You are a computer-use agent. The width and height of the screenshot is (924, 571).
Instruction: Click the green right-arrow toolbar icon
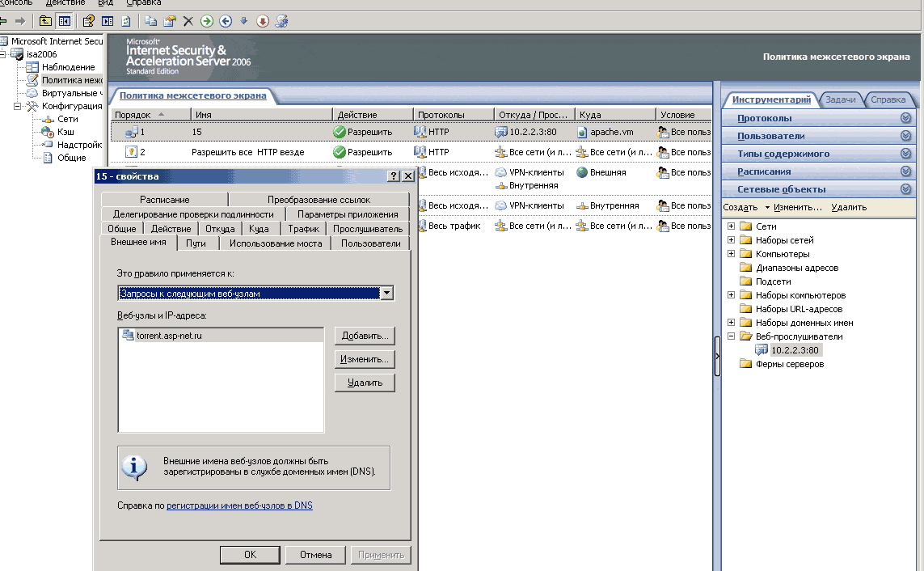207,21
